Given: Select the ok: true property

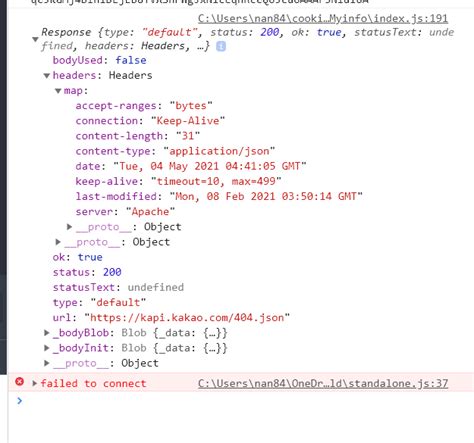Looking at the screenshot, I should 77,257.
